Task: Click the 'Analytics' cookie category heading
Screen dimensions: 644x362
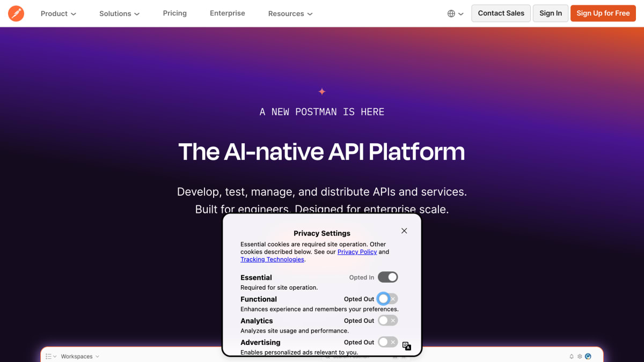Action: [257, 321]
